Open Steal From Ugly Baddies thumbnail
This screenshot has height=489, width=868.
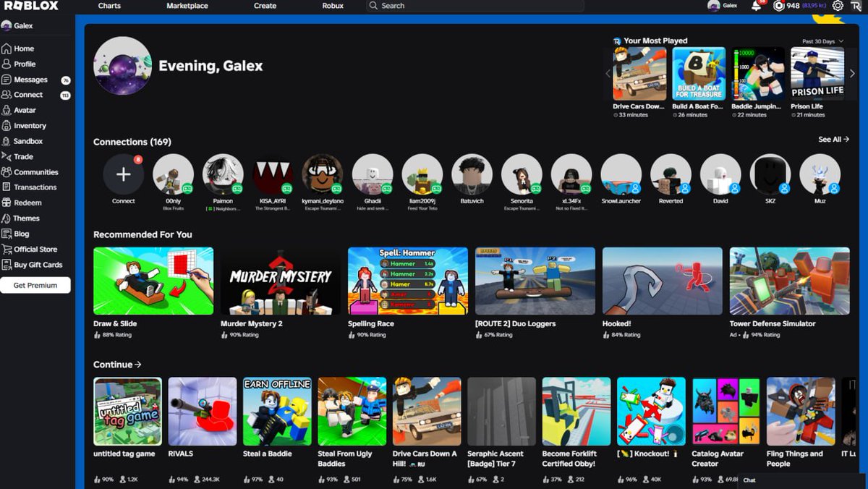[x=352, y=411]
